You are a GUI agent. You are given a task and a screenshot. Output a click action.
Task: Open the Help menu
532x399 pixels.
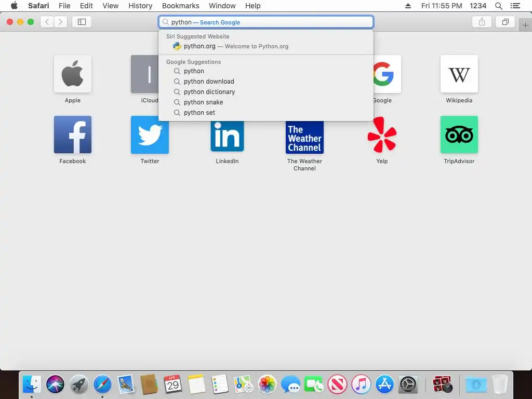coord(253,6)
